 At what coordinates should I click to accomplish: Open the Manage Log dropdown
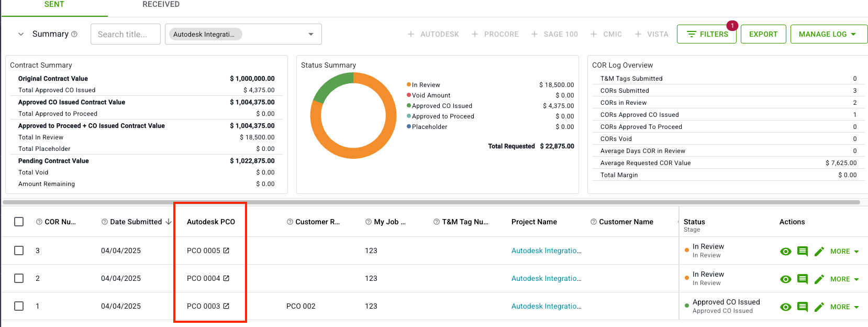coord(828,34)
